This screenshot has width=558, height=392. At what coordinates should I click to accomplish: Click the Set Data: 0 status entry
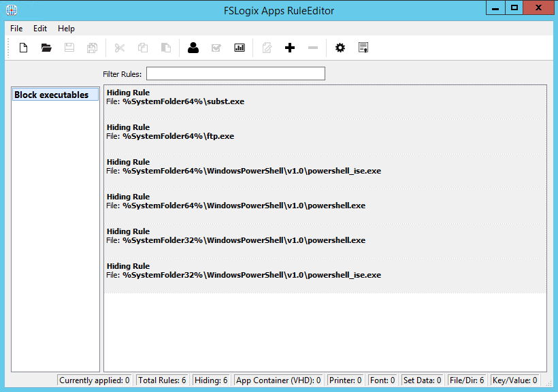[423, 380]
